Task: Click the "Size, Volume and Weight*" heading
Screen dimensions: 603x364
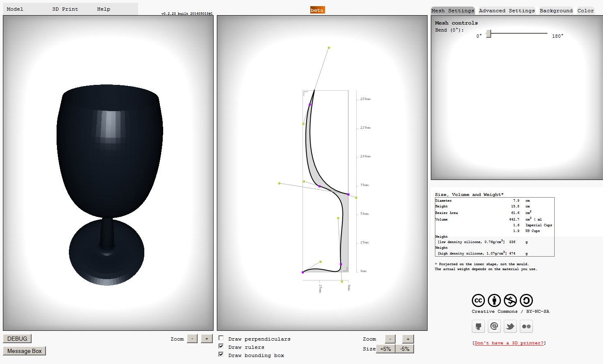Action: [x=469, y=195]
